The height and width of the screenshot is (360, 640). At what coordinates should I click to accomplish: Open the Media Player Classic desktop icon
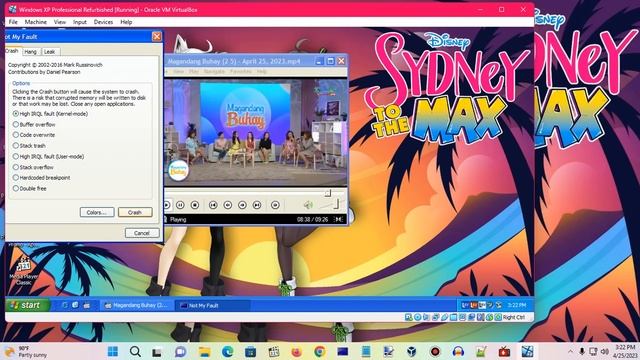(24, 269)
